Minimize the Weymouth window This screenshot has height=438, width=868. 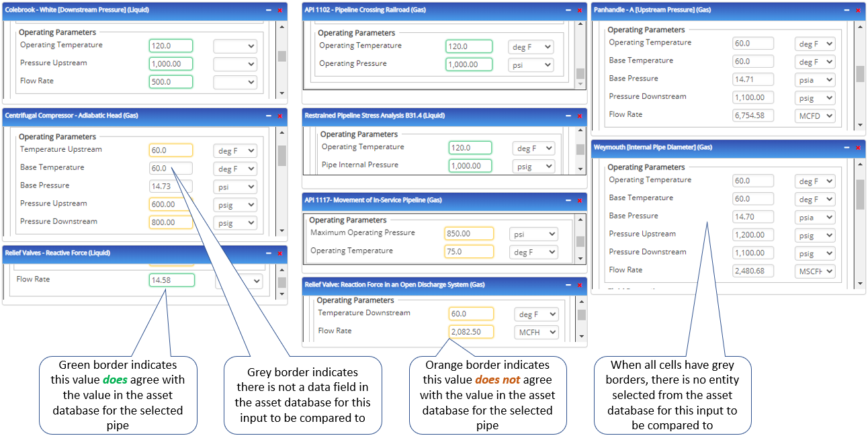click(845, 147)
